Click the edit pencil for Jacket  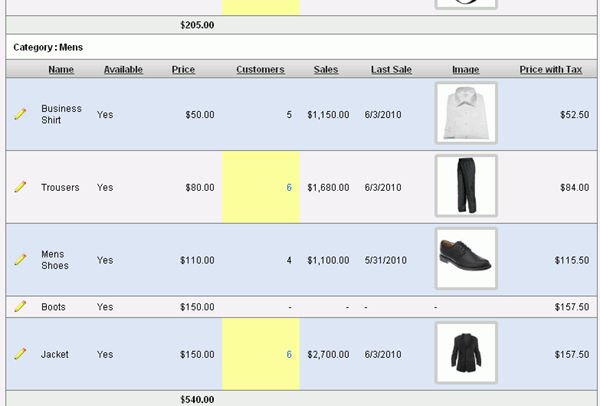20,354
